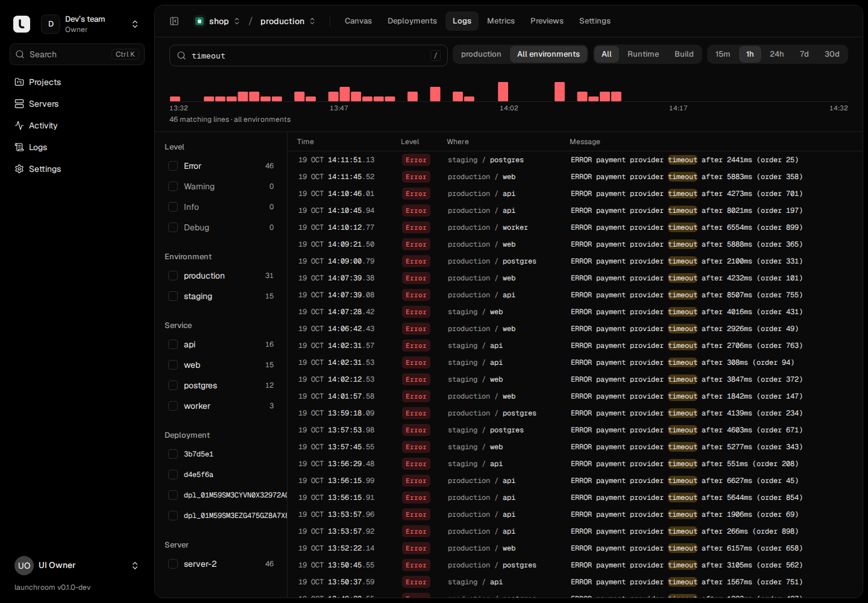Click the Time column header
Image resolution: width=868 pixels, height=603 pixels.
click(306, 142)
